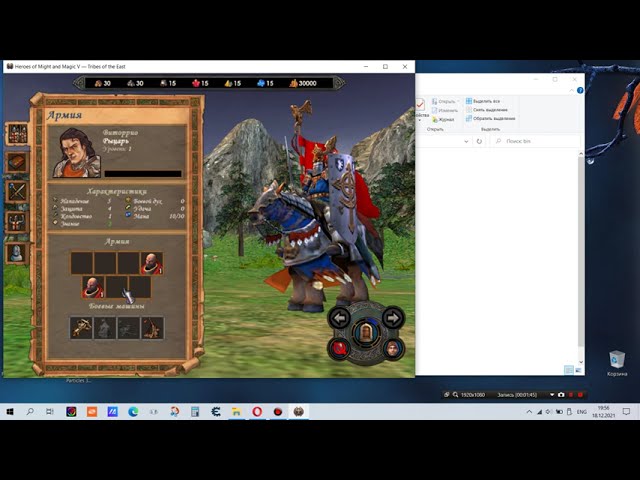Open the notification center icon

(626, 412)
